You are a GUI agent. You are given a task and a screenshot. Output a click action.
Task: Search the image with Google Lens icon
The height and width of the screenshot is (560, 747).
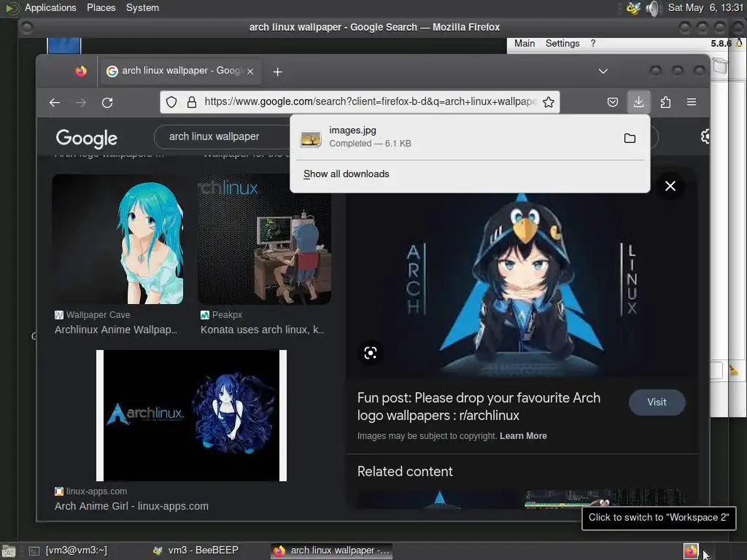(370, 352)
